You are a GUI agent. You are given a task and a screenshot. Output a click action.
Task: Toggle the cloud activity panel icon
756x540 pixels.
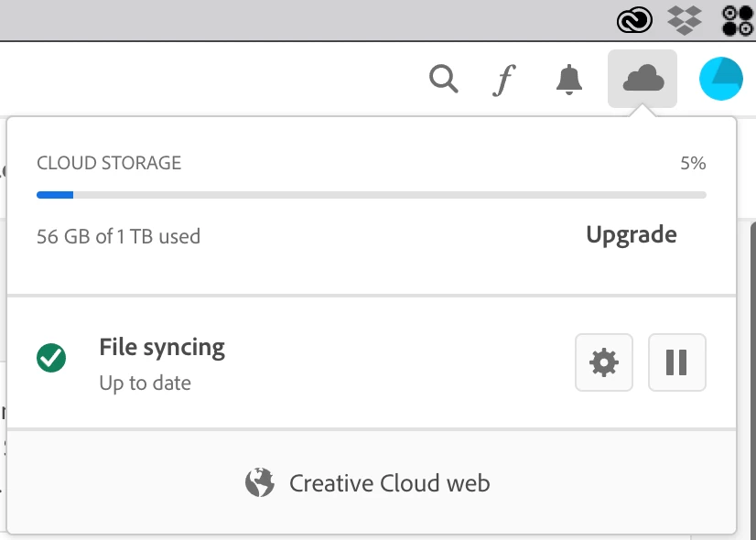pos(643,79)
